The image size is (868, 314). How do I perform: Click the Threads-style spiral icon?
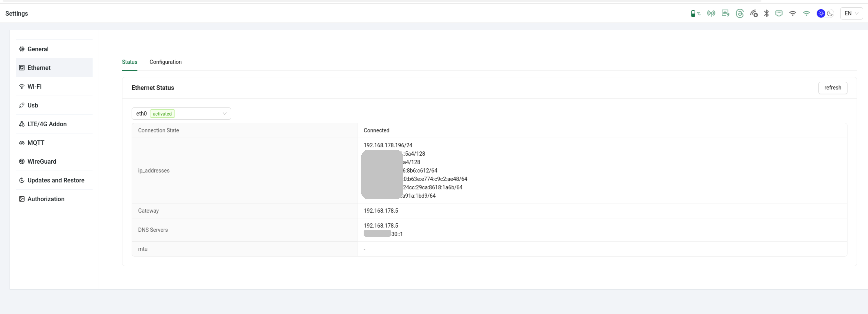[x=740, y=13]
